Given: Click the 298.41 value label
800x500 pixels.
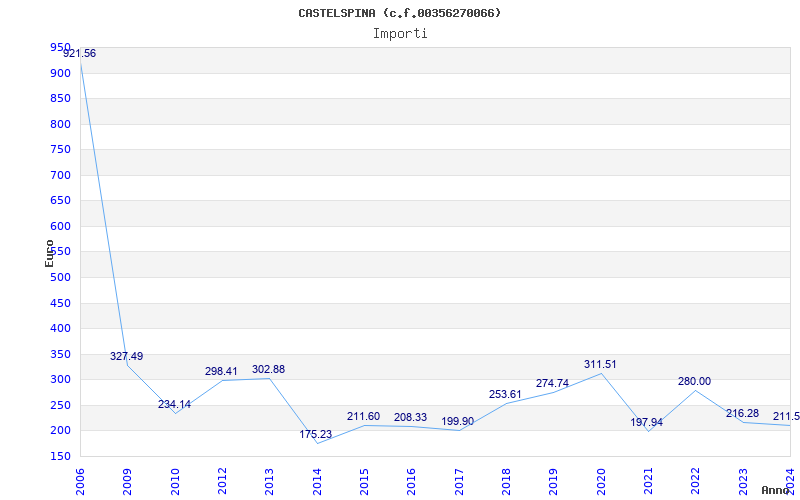Looking at the screenshot, I should pos(221,371).
